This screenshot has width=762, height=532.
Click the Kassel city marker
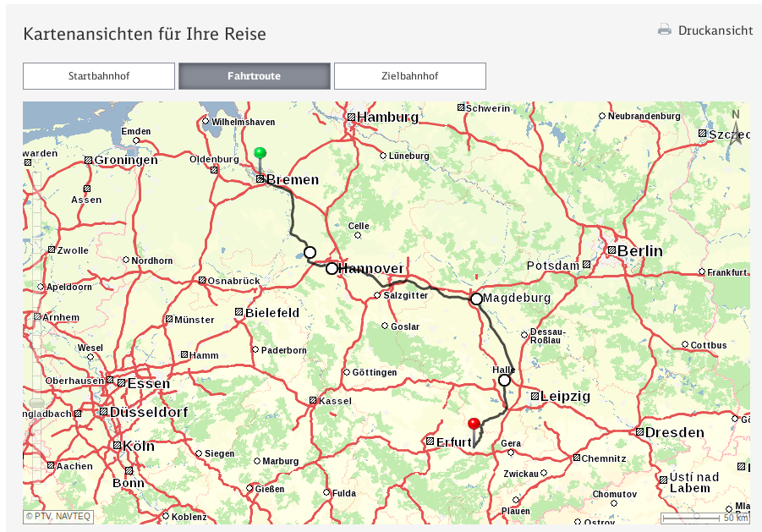(x=313, y=400)
